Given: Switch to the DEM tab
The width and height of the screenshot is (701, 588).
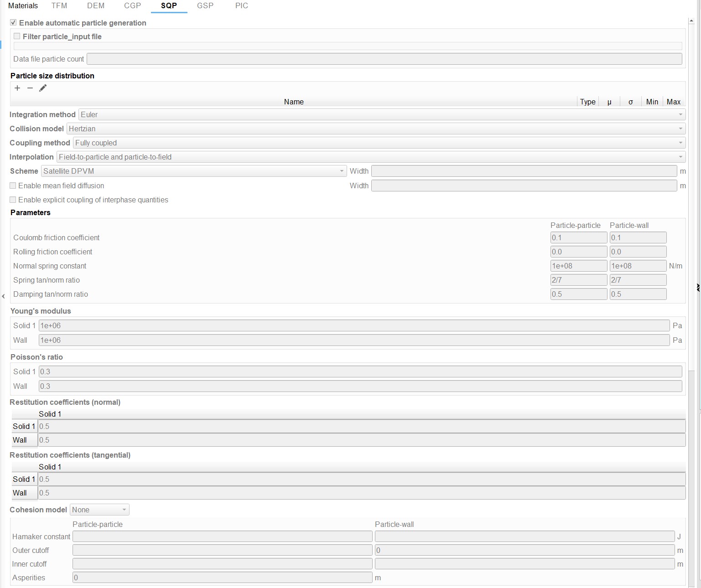Looking at the screenshot, I should [x=96, y=6].
